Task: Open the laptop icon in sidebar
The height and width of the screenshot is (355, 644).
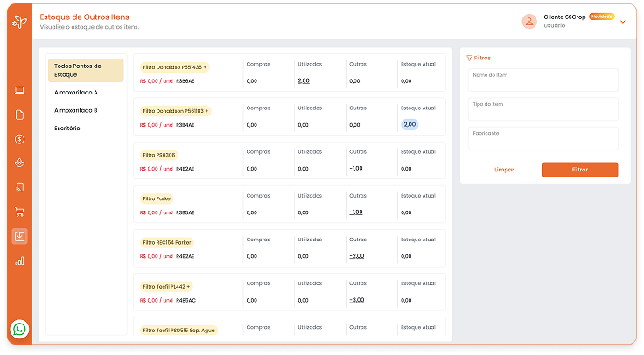Action: click(19, 90)
